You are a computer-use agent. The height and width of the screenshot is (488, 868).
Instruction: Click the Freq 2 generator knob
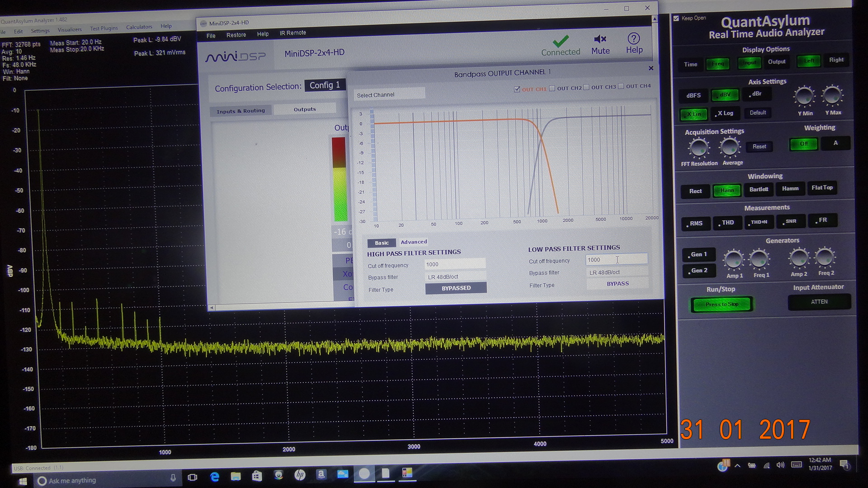pos(825,258)
